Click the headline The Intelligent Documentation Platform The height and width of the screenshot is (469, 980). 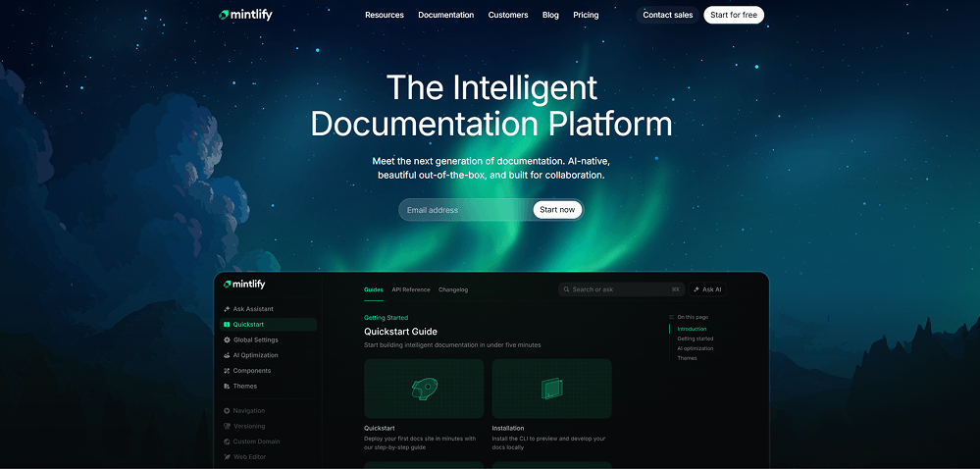tap(491, 105)
